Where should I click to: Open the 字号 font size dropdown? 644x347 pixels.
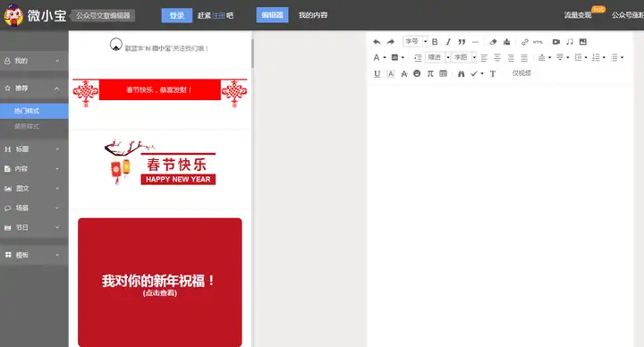[x=415, y=41]
